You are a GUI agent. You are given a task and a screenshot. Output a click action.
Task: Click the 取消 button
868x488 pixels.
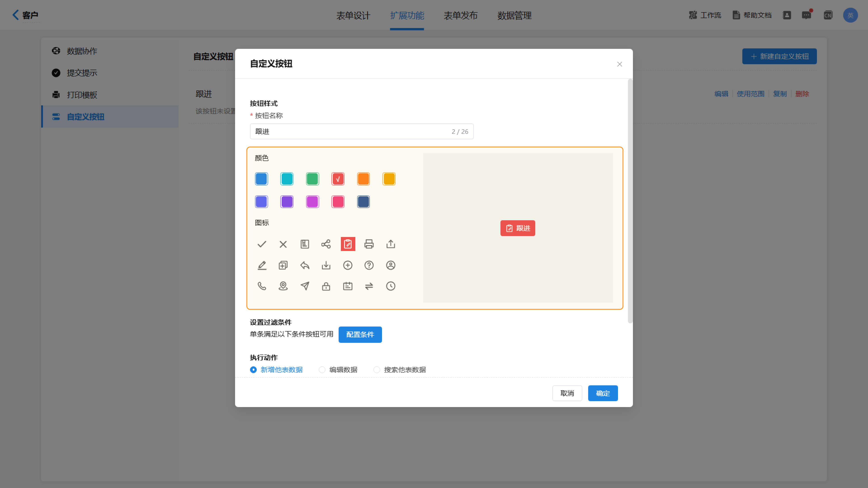click(567, 393)
